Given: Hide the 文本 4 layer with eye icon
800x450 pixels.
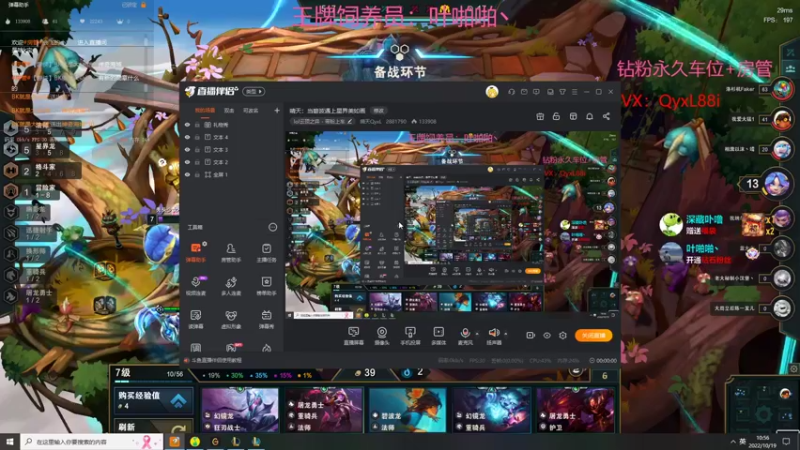Looking at the screenshot, I should [187, 137].
